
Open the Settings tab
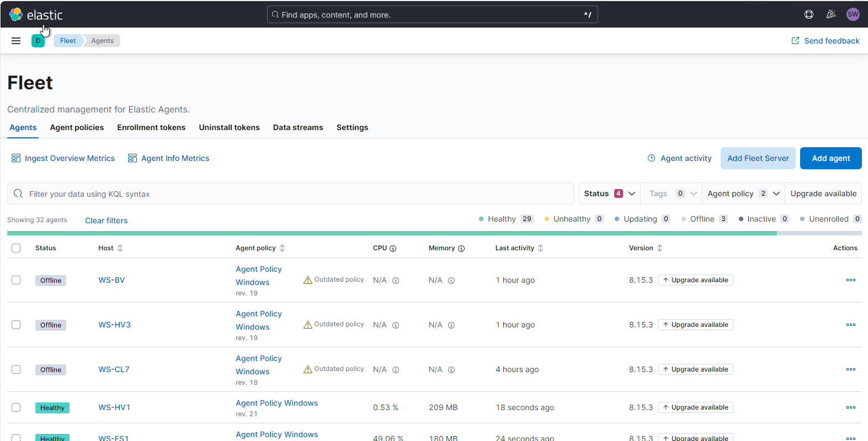click(x=352, y=127)
